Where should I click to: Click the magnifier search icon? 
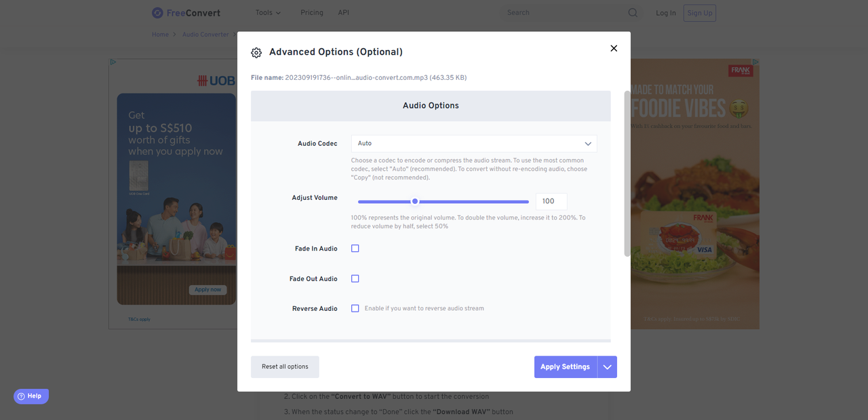click(x=633, y=13)
